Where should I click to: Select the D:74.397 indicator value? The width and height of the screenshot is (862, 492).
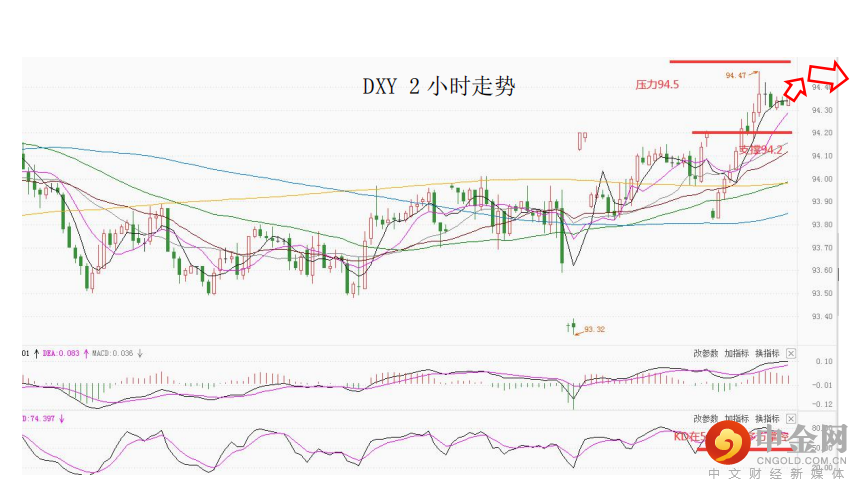click(x=38, y=419)
